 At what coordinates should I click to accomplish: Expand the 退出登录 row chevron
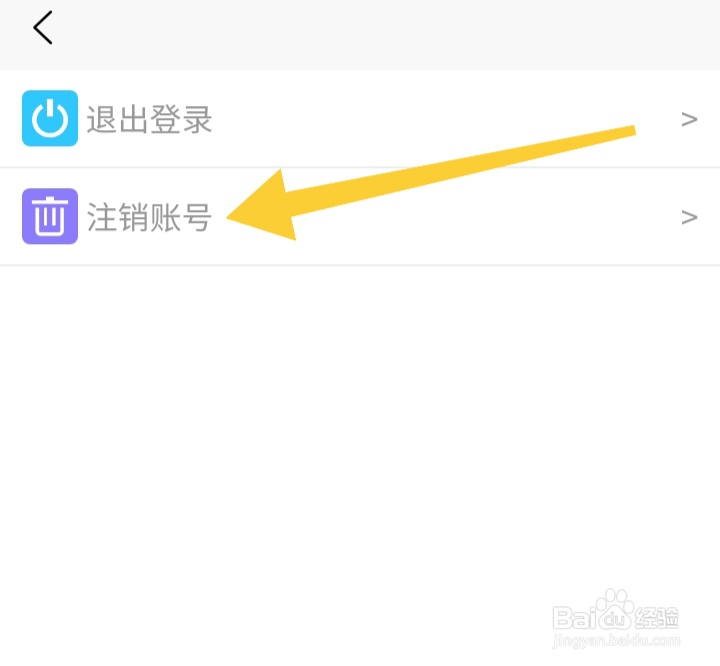coord(689,119)
